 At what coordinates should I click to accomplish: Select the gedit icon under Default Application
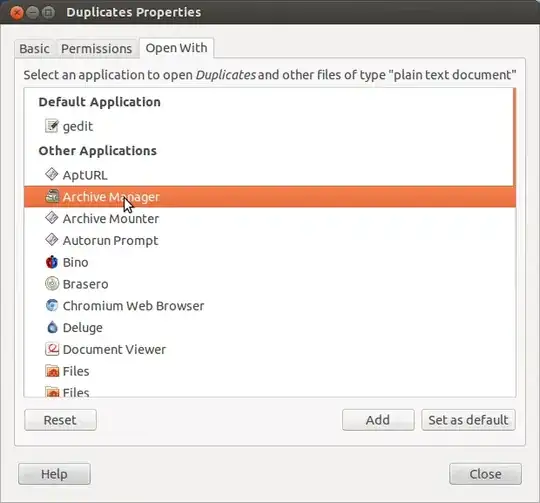(52, 126)
